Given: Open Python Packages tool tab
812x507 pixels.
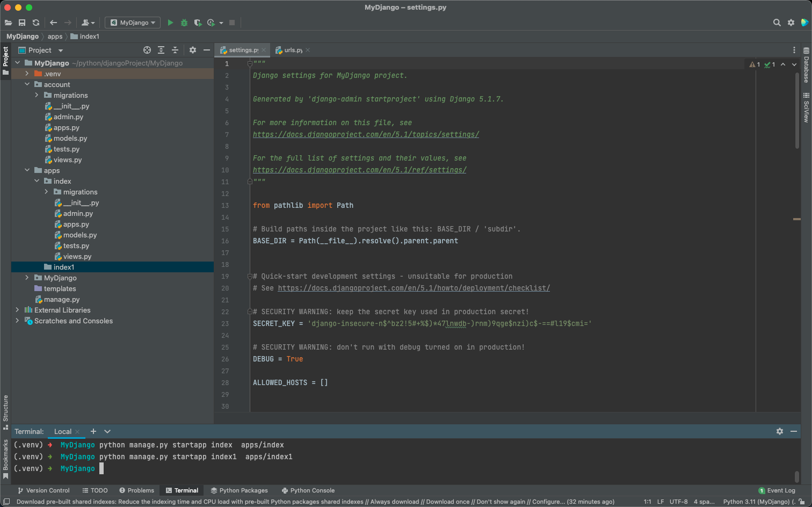Looking at the screenshot, I should (x=239, y=490).
